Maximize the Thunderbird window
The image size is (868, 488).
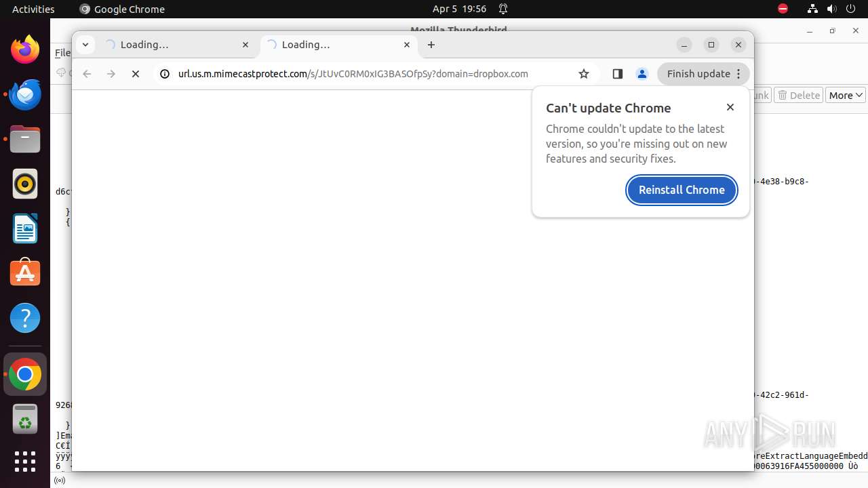(833, 31)
